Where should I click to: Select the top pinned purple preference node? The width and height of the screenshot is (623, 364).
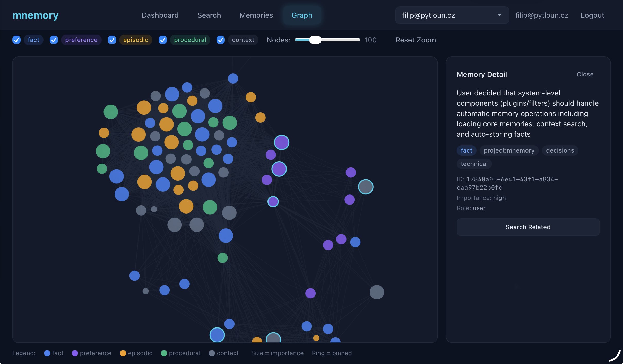(281, 143)
